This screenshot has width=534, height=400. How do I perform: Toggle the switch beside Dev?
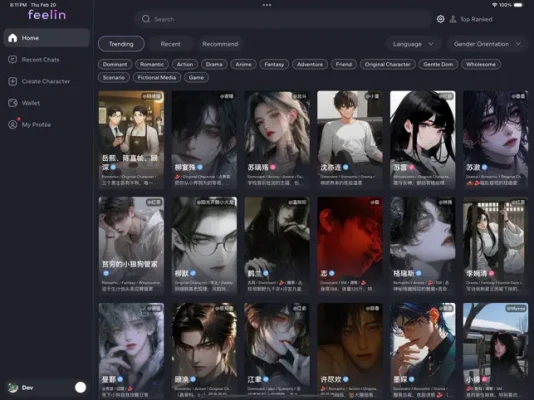coord(80,387)
